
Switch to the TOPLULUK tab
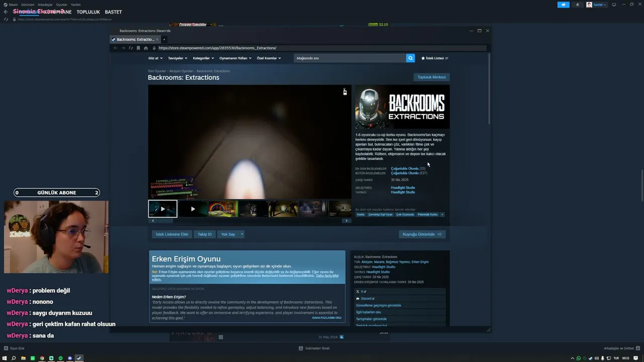pyautogui.click(x=88, y=12)
